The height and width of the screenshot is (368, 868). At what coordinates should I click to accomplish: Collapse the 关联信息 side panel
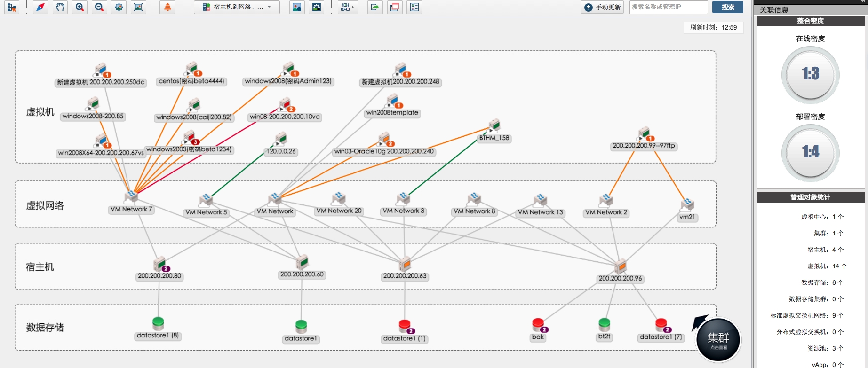pyautogui.click(x=863, y=2)
